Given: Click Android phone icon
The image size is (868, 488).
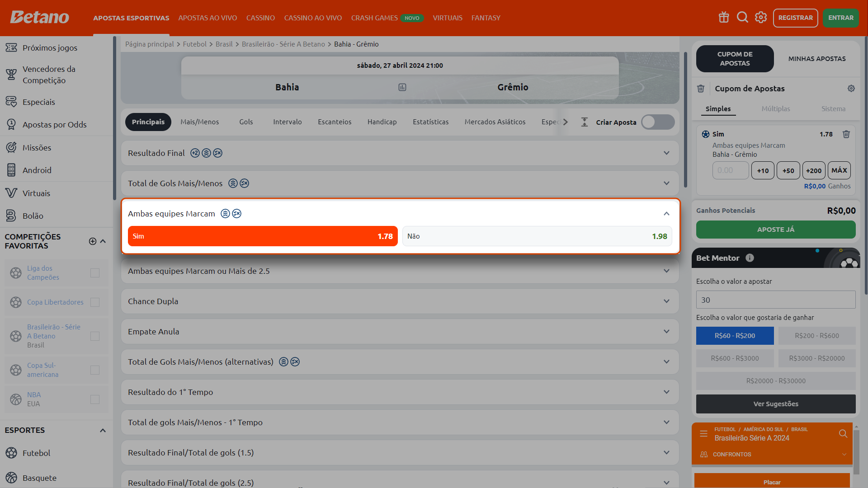Looking at the screenshot, I should [x=11, y=170].
